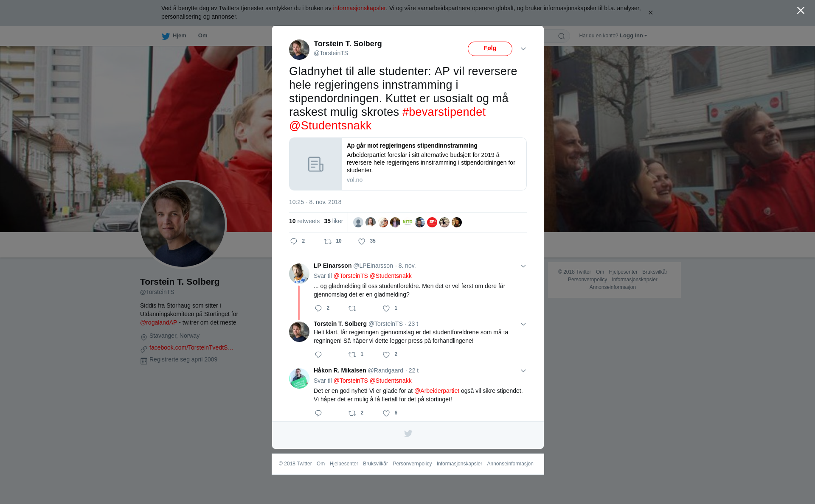
Task: Open Håkon R. Mikalsen tweet options chevron
Action: (x=523, y=371)
